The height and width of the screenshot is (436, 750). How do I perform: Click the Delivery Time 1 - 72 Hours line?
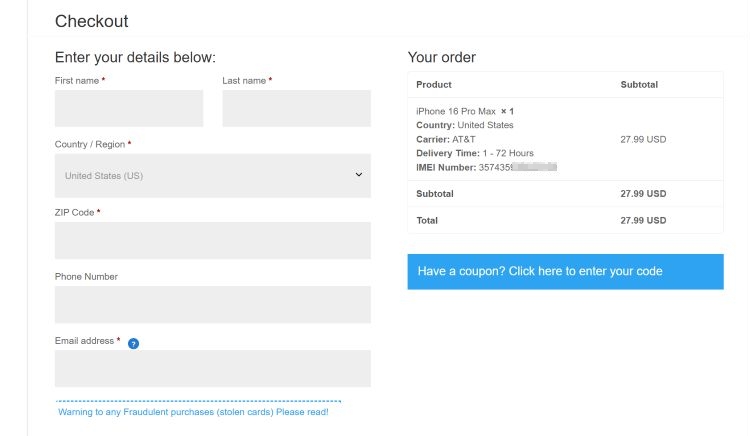[x=474, y=153]
